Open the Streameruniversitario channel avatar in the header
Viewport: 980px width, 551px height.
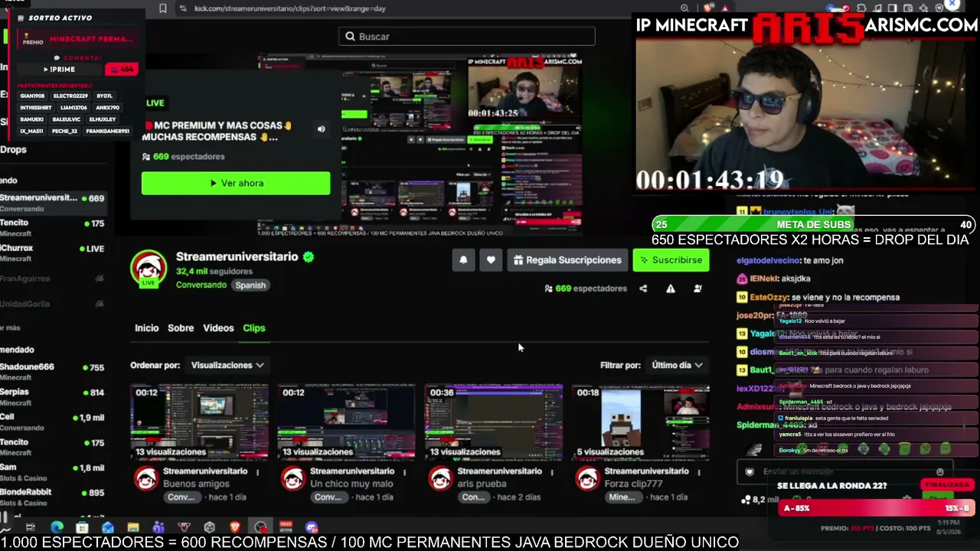tap(149, 269)
